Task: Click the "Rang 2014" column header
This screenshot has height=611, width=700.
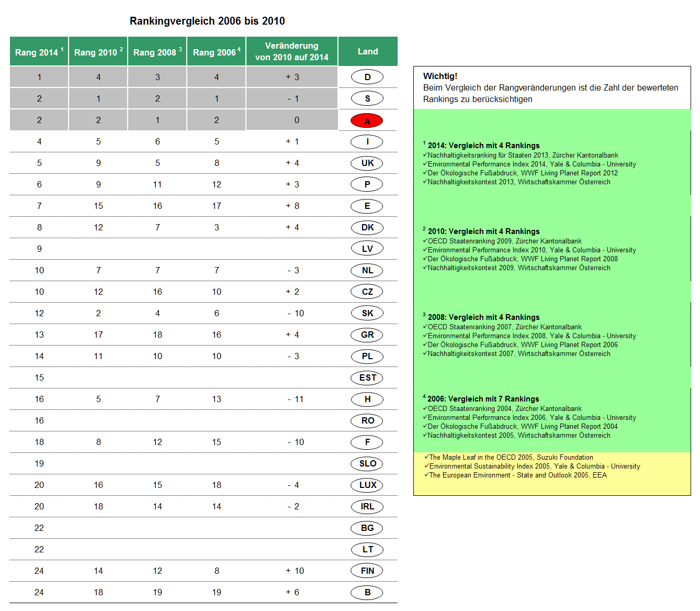Action: click(39, 52)
